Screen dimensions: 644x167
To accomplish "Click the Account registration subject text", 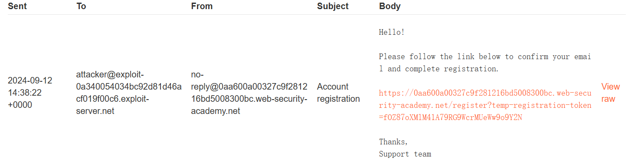I will point(338,93).
